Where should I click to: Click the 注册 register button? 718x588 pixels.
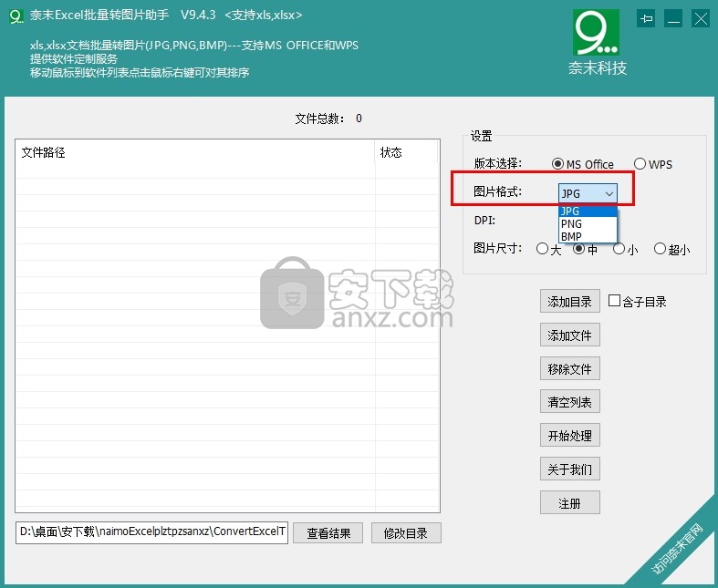point(570,503)
